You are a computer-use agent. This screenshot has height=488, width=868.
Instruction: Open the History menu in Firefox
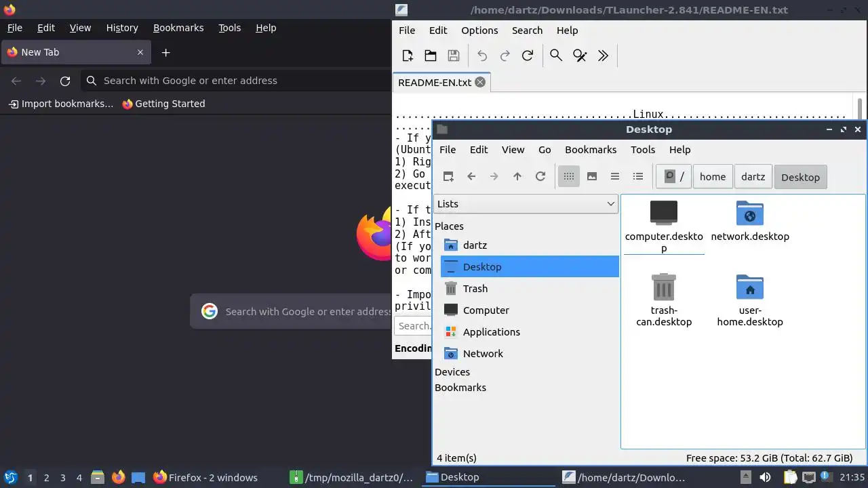[x=122, y=28]
